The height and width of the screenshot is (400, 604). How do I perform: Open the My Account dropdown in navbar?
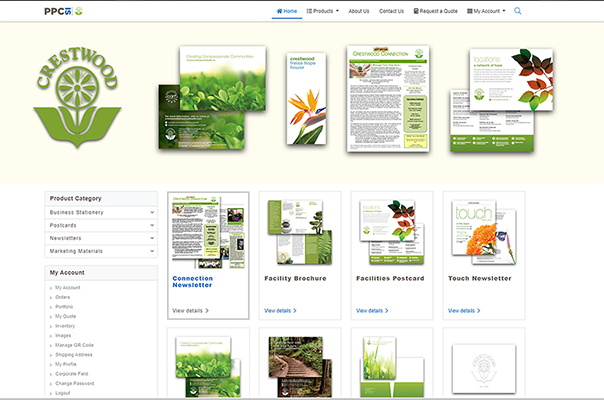click(488, 11)
